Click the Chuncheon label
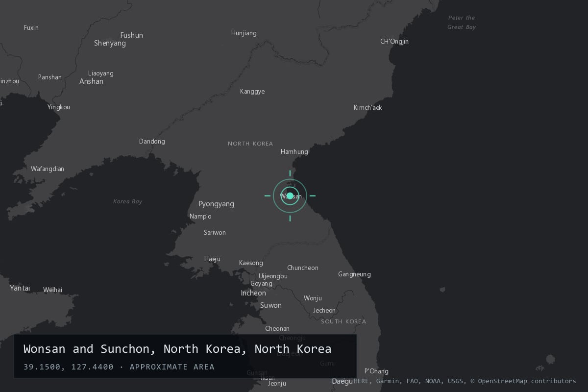Screen dimensions: 588x392 [x=303, y=268]
